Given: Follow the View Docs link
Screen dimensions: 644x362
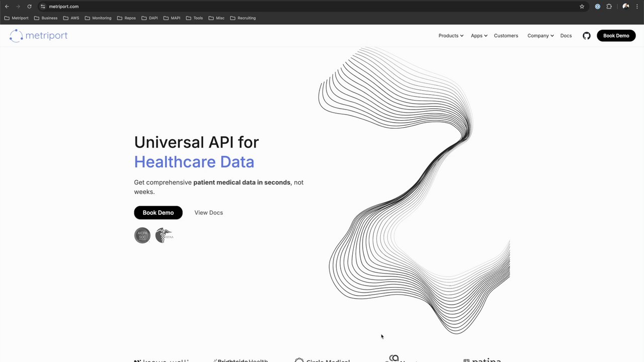Looking at the screenshot, I should [x=209, y=213].
